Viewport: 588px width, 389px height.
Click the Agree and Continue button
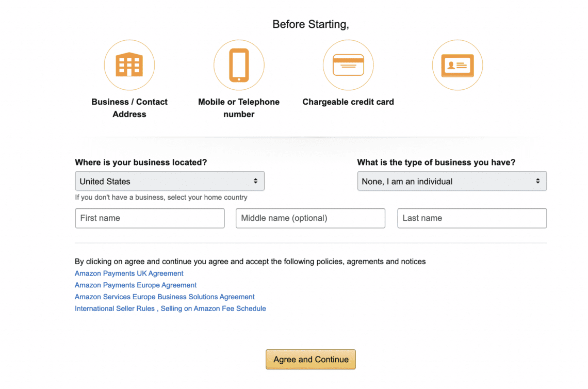[311, 359]
